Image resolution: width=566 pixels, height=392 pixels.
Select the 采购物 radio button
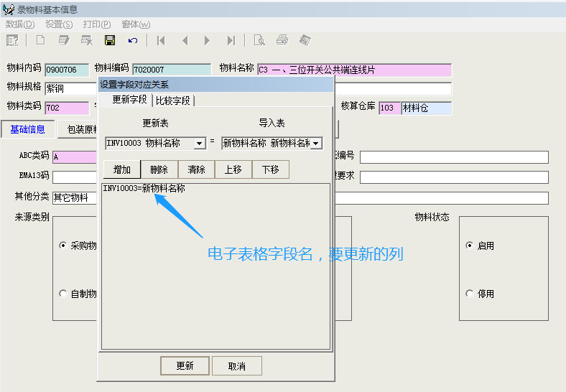click(63, 246)
